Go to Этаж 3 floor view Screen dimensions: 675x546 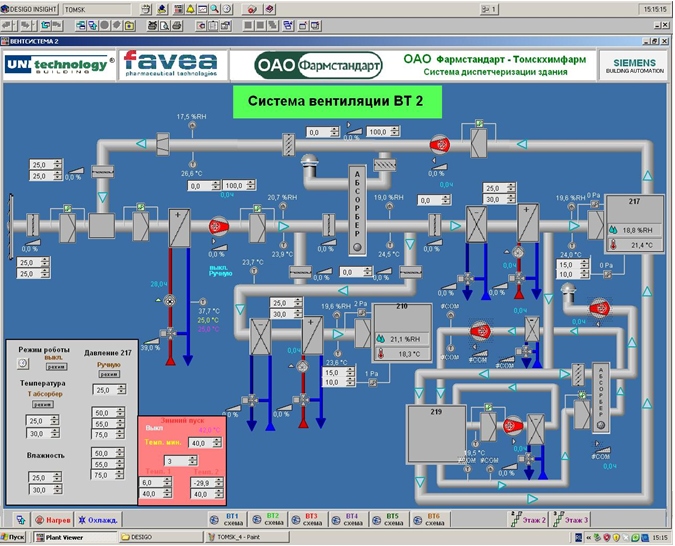[571, 520]
